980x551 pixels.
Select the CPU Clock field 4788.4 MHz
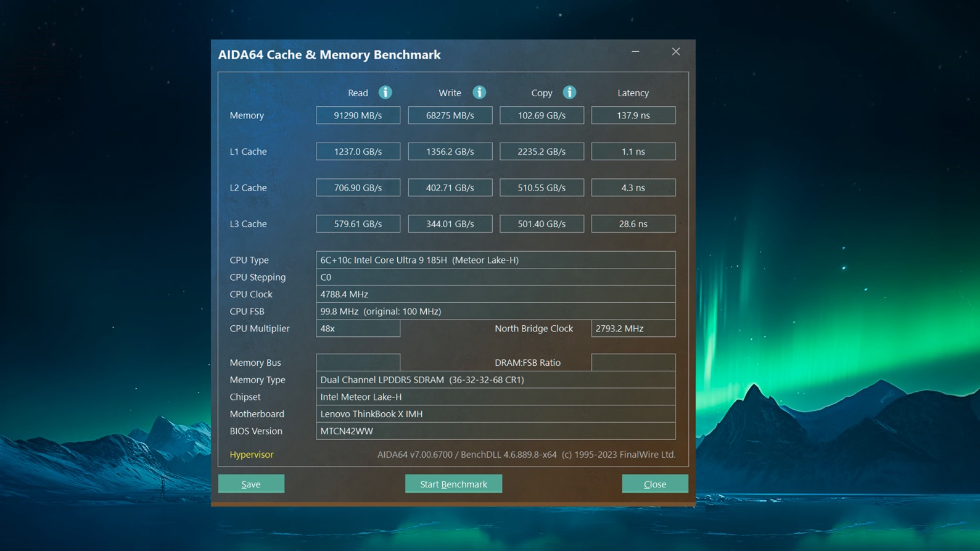(495, 294)
